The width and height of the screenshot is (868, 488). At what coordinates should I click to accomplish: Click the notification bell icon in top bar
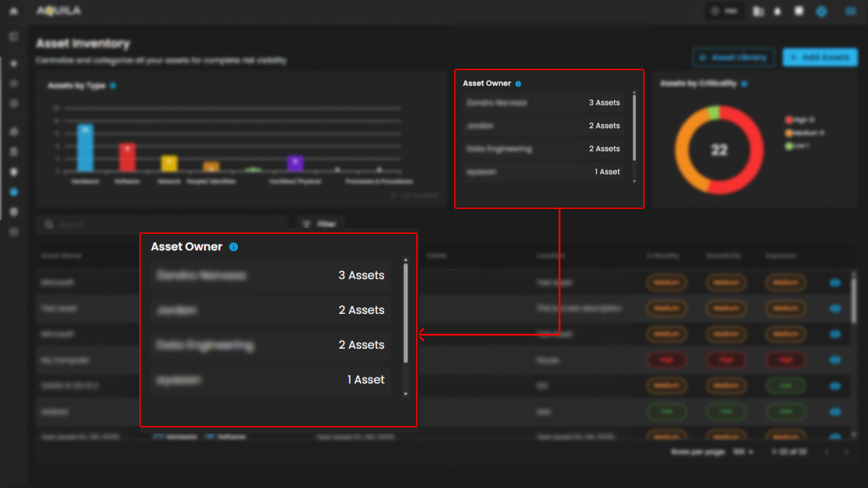coord(778,11)
